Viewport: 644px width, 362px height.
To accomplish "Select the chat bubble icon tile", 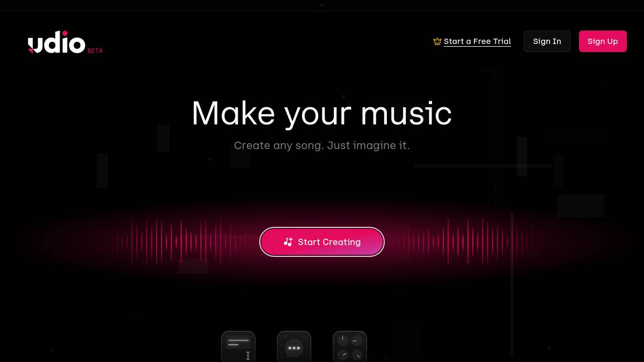I will click(x=294, y=346).
